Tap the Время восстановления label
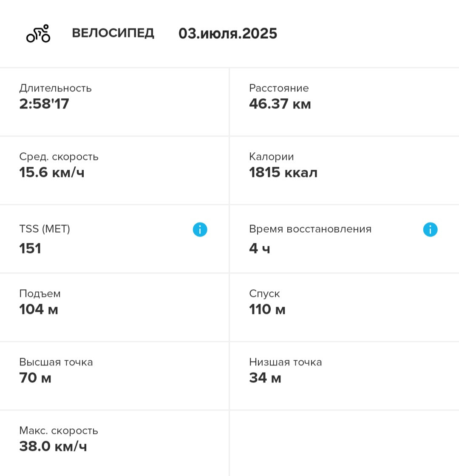Viewport: 459px width, 476px height. (310, 229)
